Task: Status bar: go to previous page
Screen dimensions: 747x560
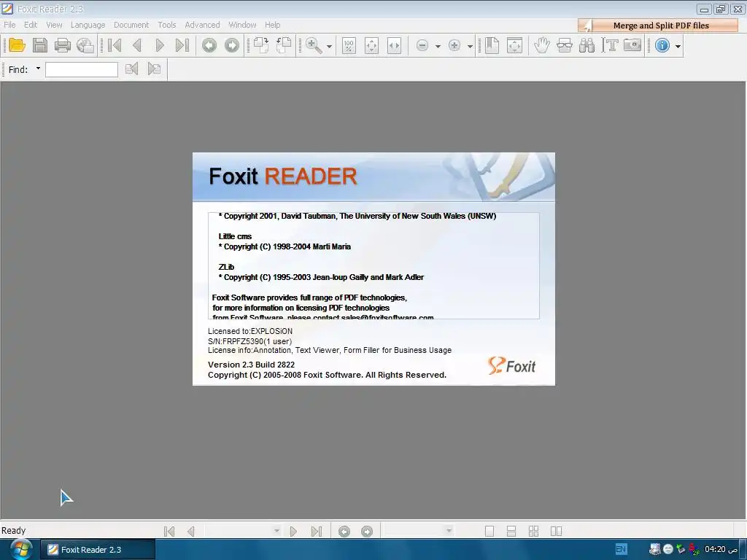Action: point(191,531)
